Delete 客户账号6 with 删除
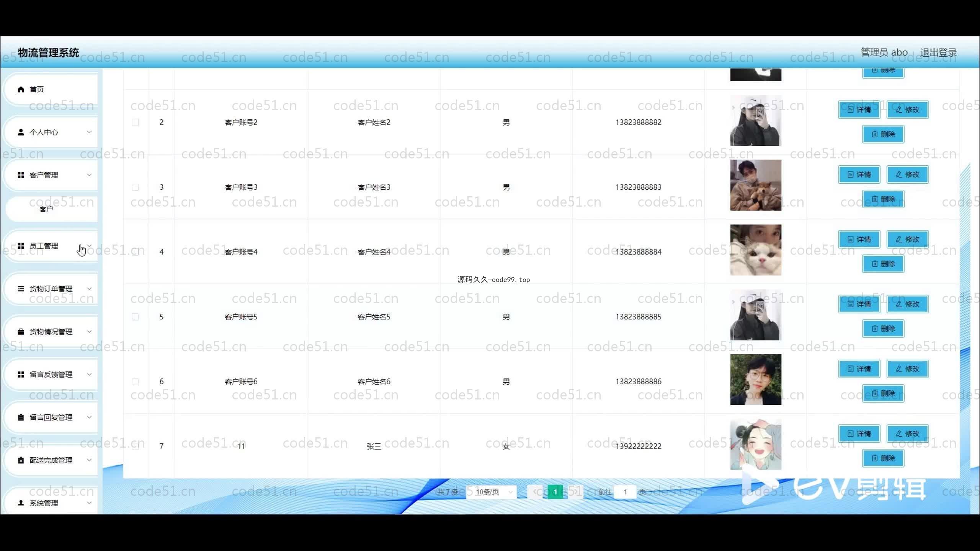980x551 pixels. coord(883,394)
